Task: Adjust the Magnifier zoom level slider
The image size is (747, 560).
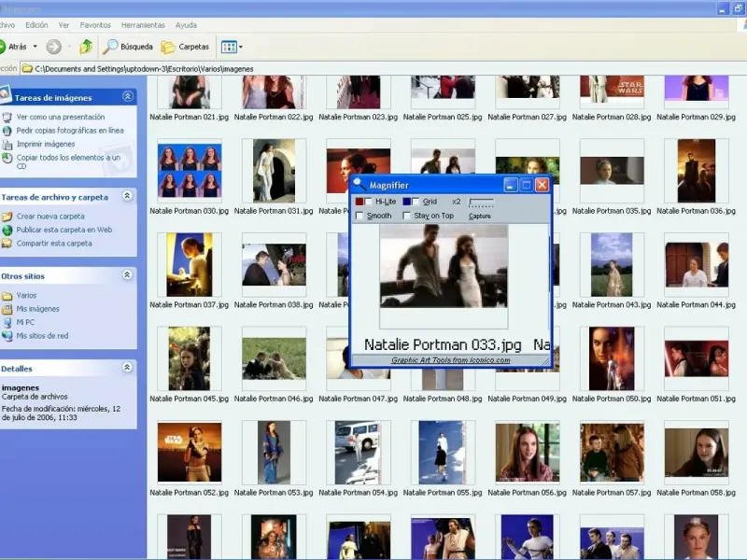Action: pyautogui.click(x=481, y=203)
